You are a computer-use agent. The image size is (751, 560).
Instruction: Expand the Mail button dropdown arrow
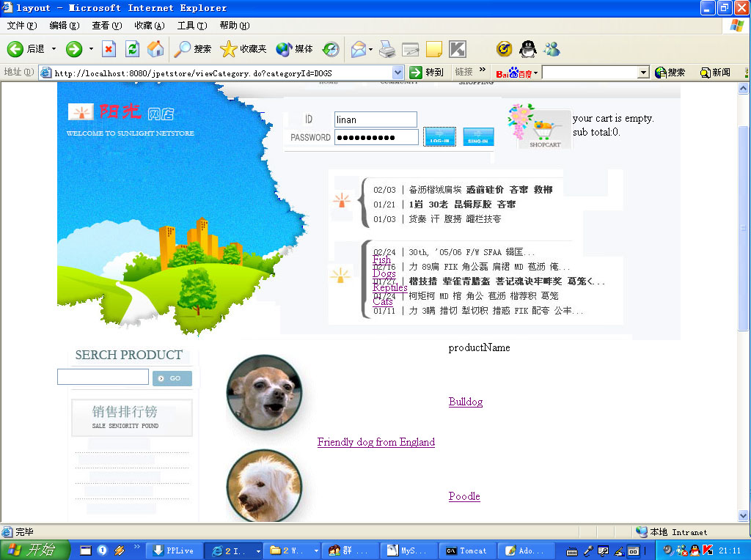370,49
